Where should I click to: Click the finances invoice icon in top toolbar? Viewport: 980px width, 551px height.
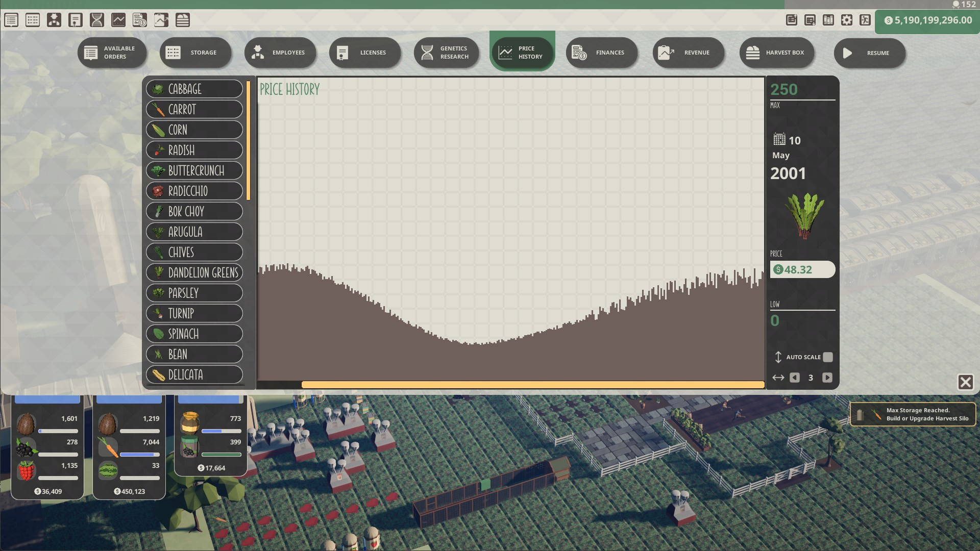pos(139,20)
